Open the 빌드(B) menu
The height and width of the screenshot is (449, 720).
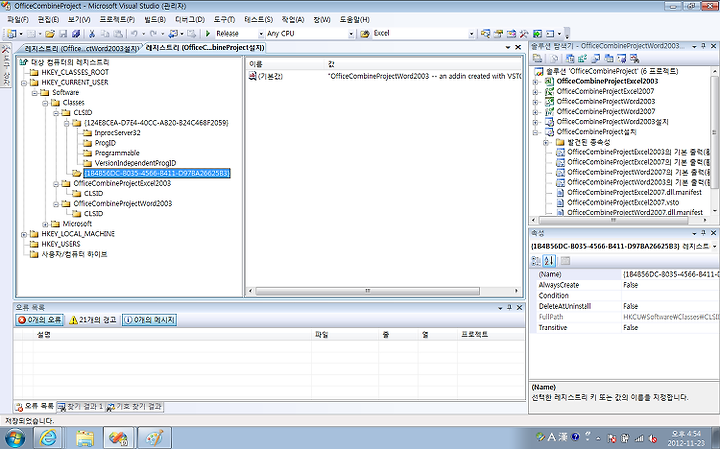click(x=155, y=19)
